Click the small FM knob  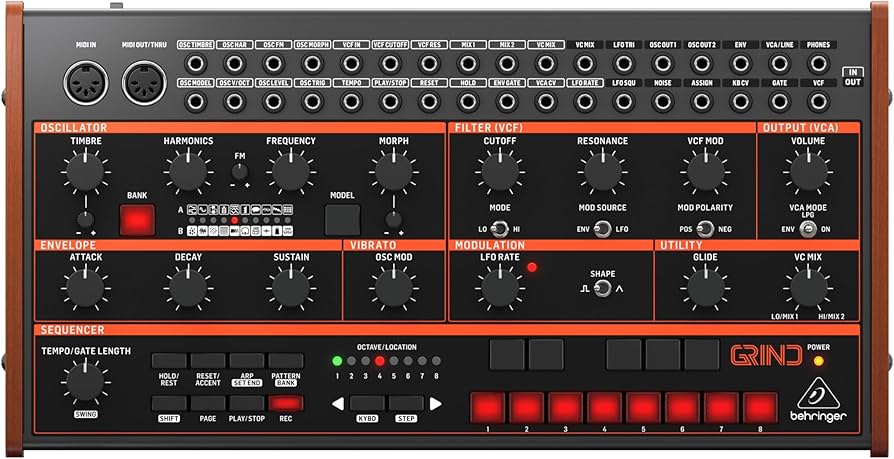[x=239, y=171]
